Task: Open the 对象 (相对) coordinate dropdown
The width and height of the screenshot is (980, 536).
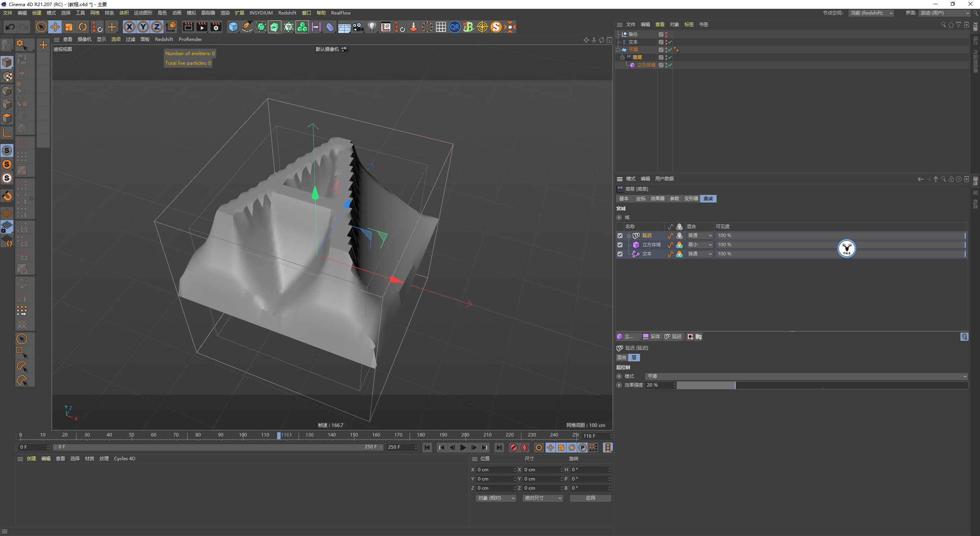Action: pos(496,498)
